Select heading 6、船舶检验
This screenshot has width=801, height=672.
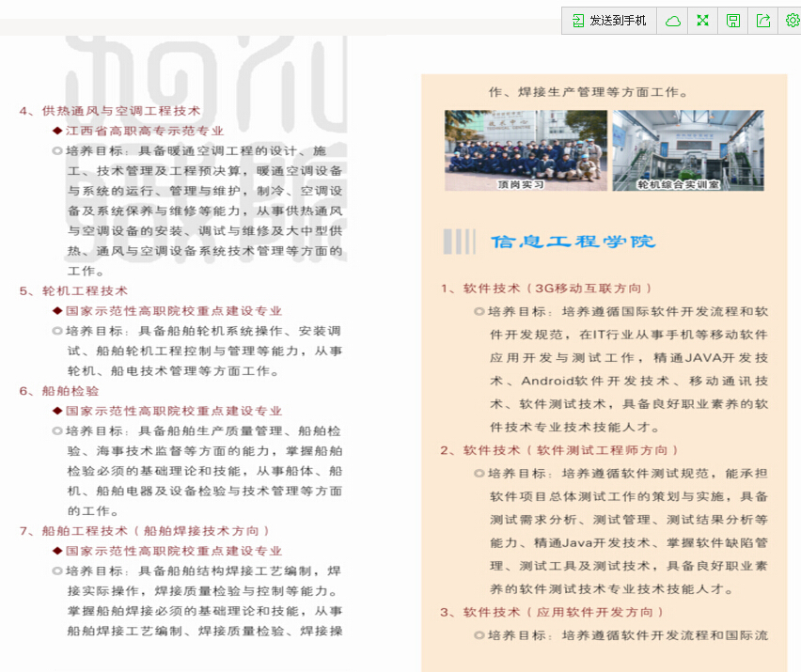(58, 391)
